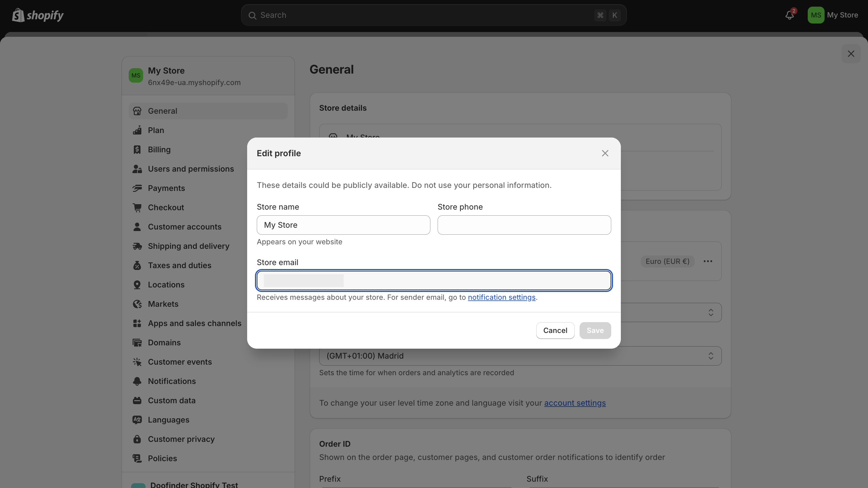Click the Notifications sidebar icon
868x488 pixels.
138,381
